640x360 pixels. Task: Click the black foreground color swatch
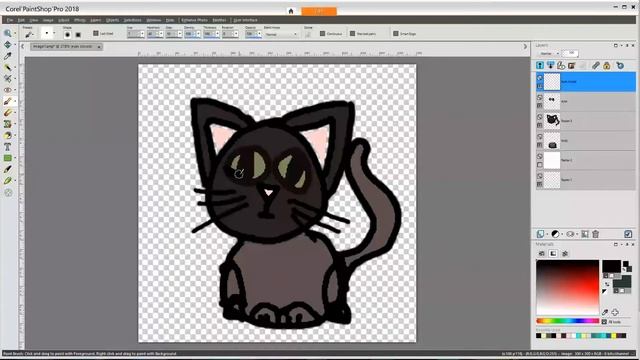[x=611, y=266]
